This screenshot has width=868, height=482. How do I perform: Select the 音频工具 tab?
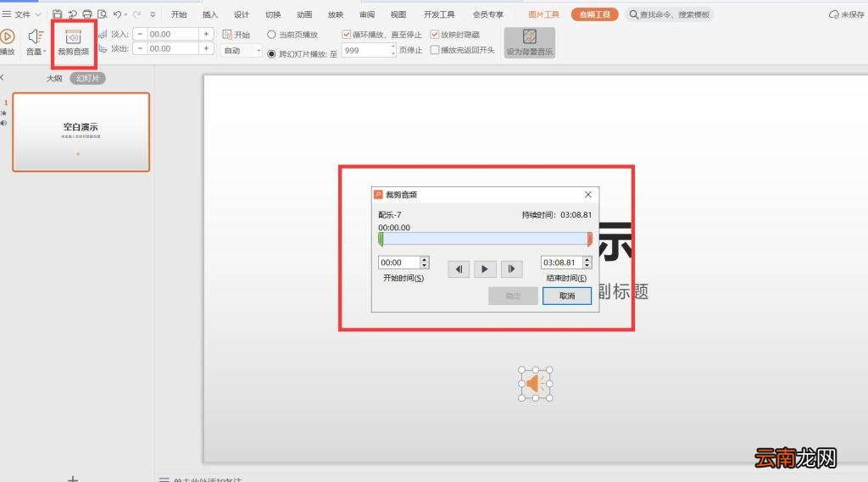pos(594,14)
